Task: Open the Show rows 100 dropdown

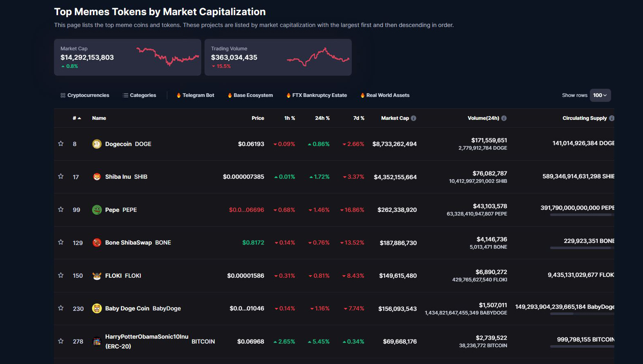Action: tap(600, 95)
